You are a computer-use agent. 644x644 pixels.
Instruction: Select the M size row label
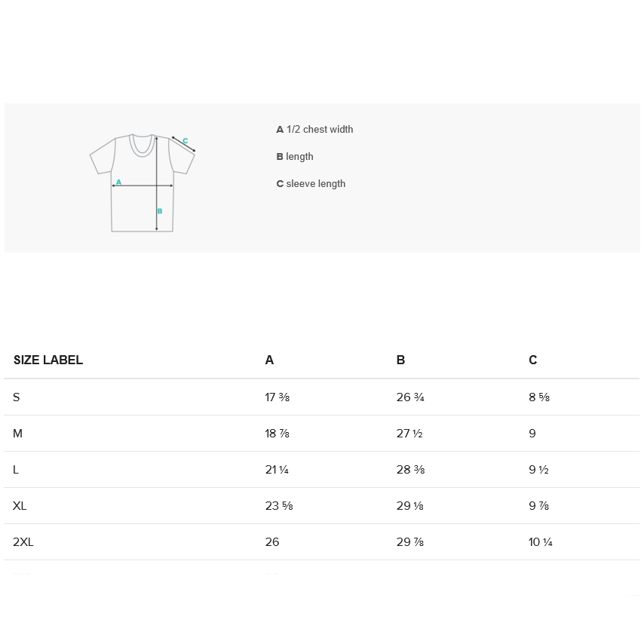pos(18,434)
